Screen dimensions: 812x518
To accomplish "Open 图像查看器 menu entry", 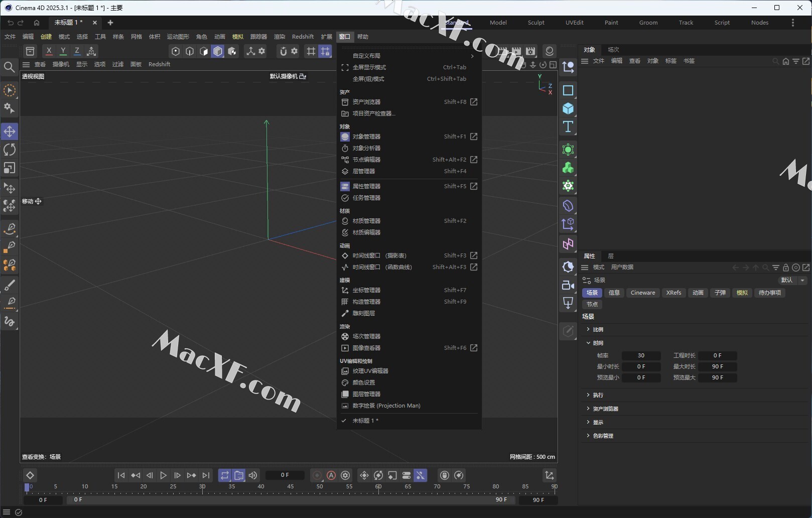I will [x=409, y=348].
